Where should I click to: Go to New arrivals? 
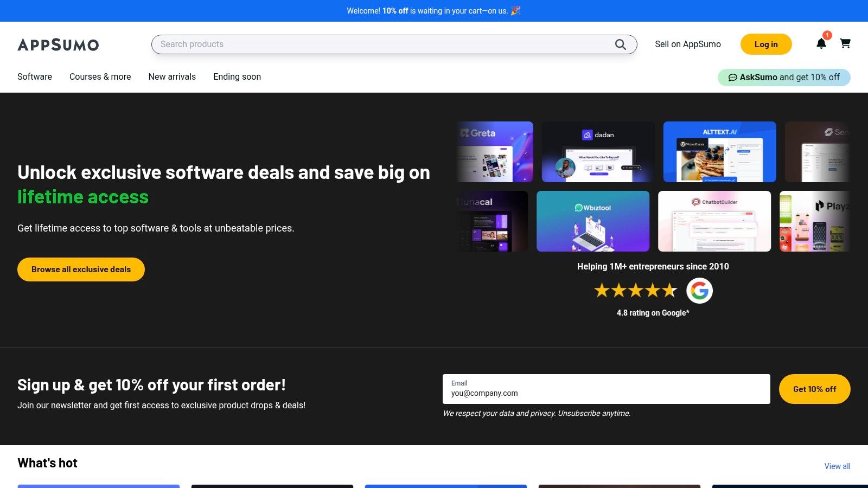[172, 76]
